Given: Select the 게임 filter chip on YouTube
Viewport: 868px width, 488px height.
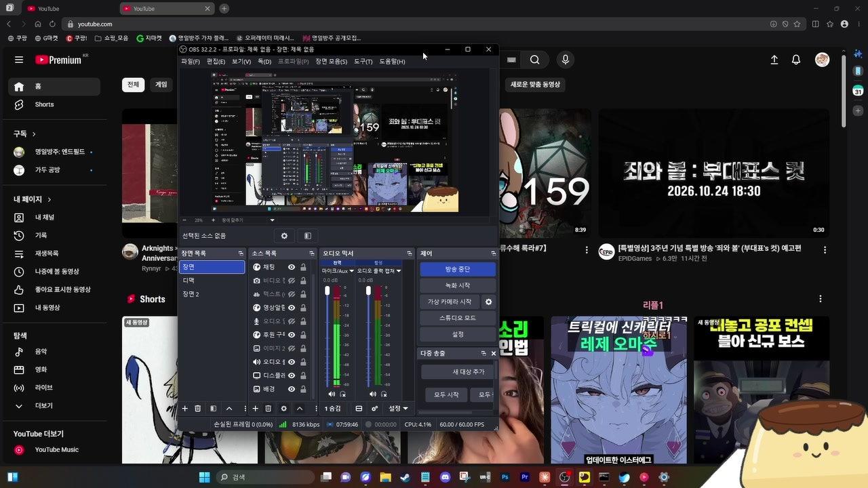Looking at the screenshot, I should point(161,85).
